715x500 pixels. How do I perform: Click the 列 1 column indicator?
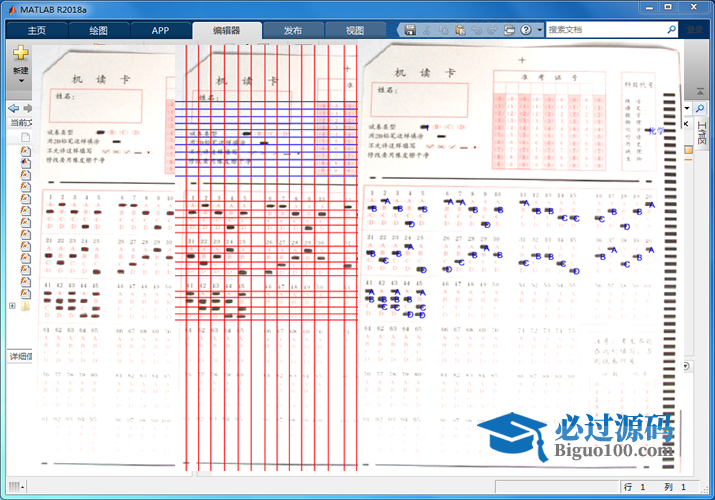(675, 487)
